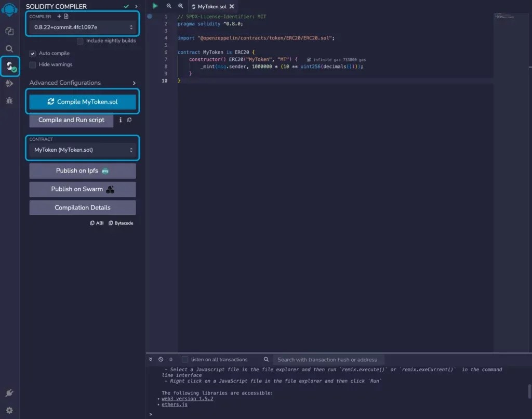The height and width of the screenshot is (419, 532).
Task: Disable the Auto compile checkbox
Action: [x=33, y=54]
